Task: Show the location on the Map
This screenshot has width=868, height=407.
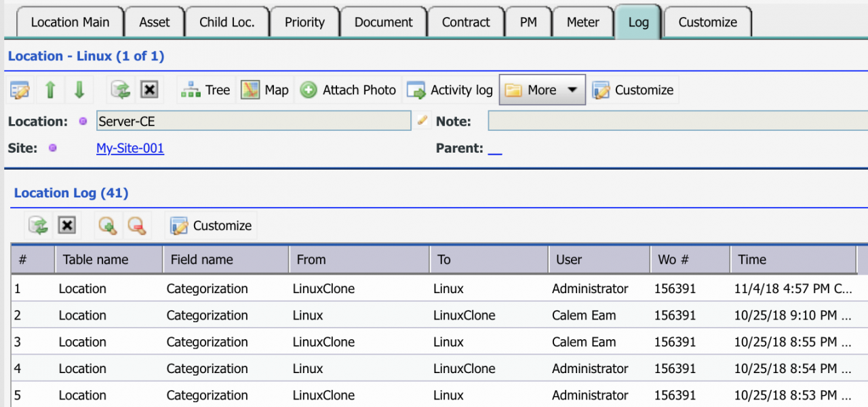Action: tap(265, 90)
